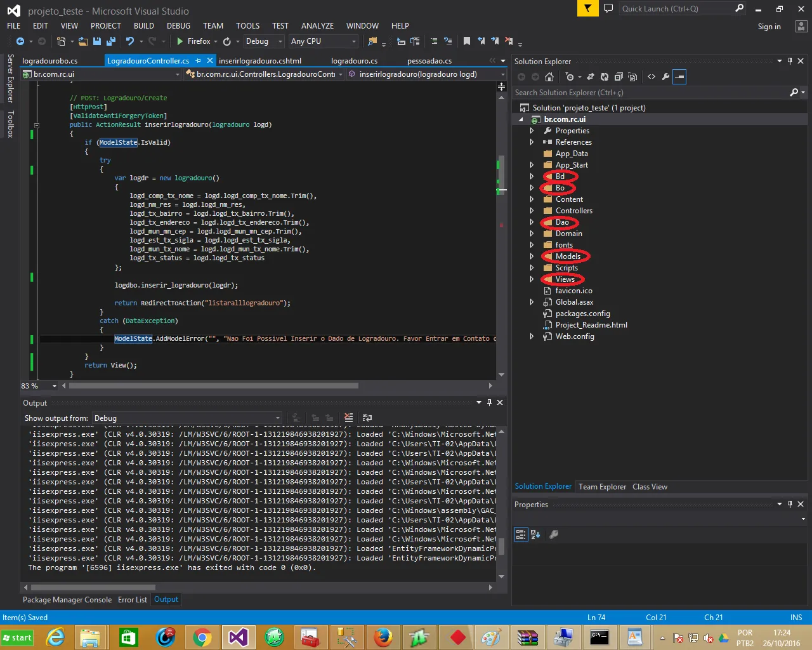This screenshot has width=812, height=650.
Task: Open the Error List tab
Action: click(132, 600)
